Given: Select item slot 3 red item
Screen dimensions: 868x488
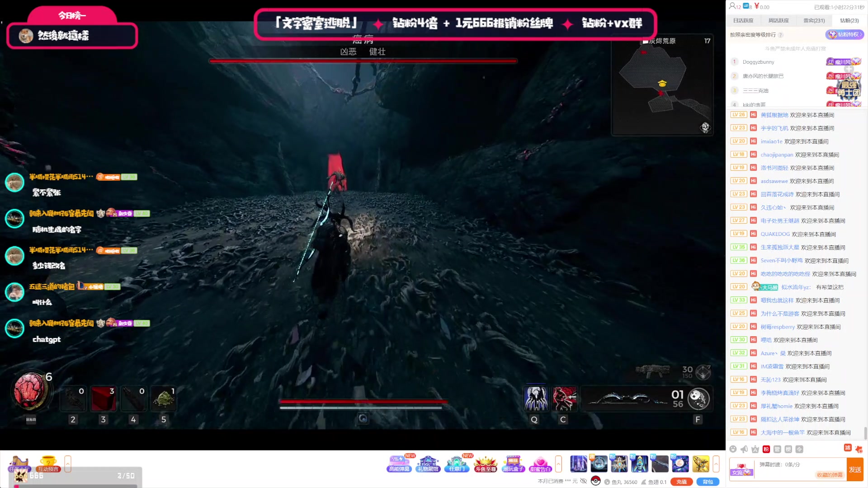Looking at the screenshot, I should 103,399.
